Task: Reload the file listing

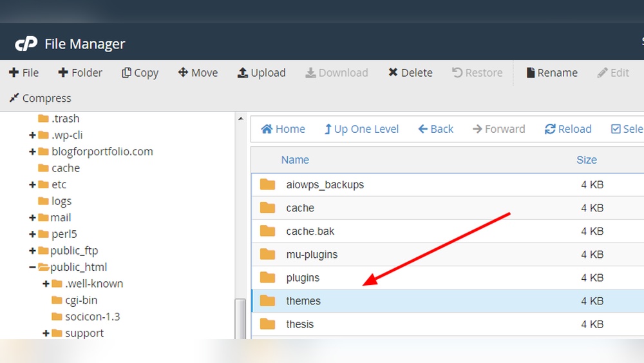Action: click(x=568, y=129)
